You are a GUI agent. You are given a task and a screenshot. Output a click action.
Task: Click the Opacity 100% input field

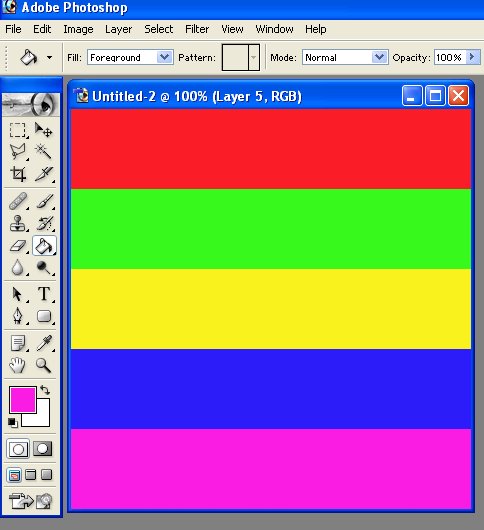(450, 57)
